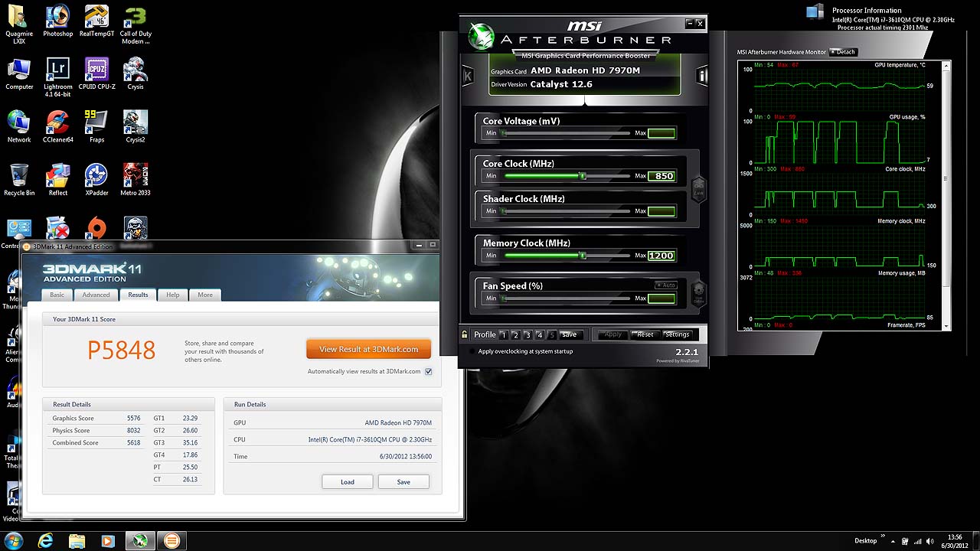Select Afterburner profile slot 3

point(528,335)
